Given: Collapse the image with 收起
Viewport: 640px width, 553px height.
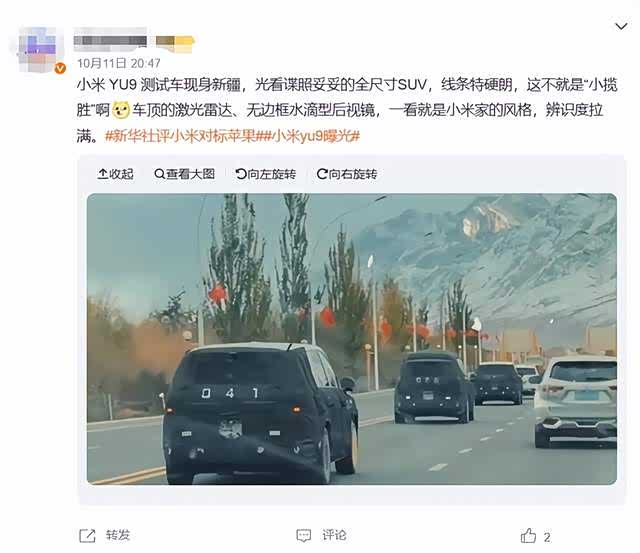Looking at the screenshot, I should click(116, 174).
